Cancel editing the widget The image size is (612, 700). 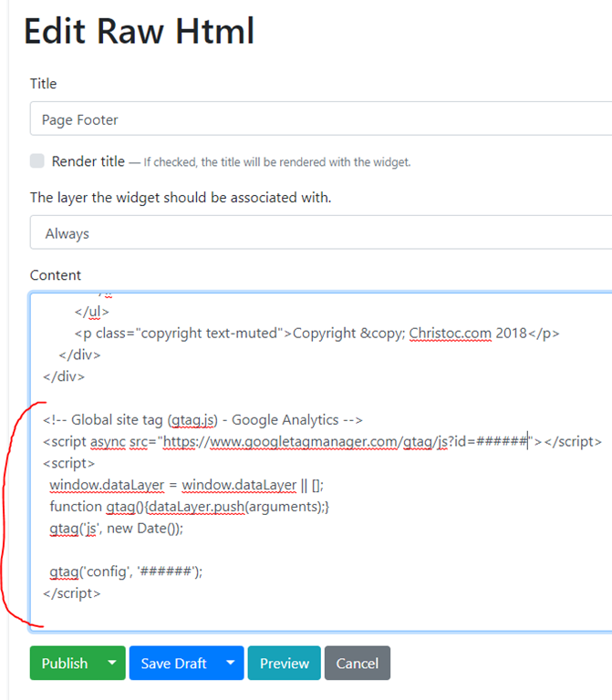point(358,663)
